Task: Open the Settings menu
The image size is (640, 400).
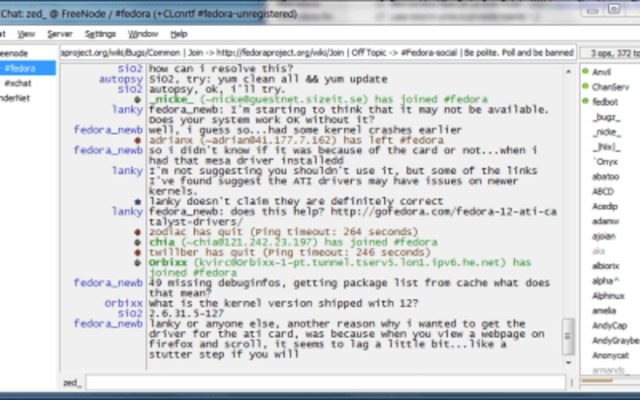Action: point(100,34)
